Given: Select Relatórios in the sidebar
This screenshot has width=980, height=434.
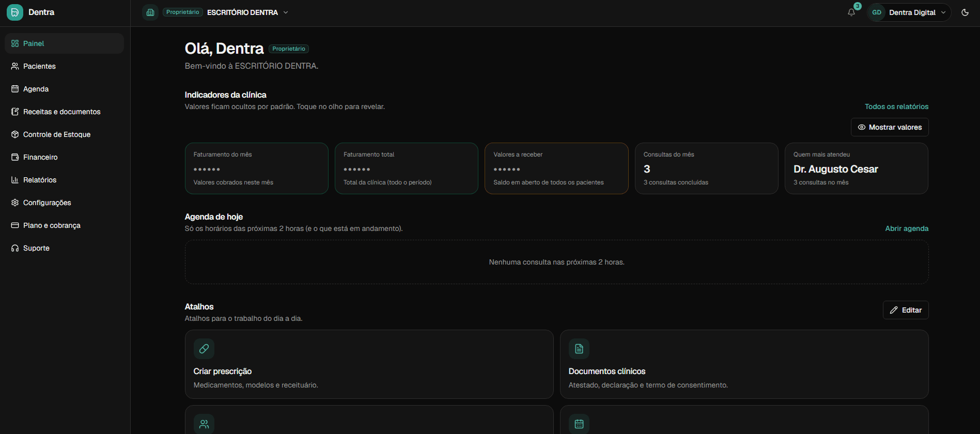Looking at the screenshot, I should point(64,180).
